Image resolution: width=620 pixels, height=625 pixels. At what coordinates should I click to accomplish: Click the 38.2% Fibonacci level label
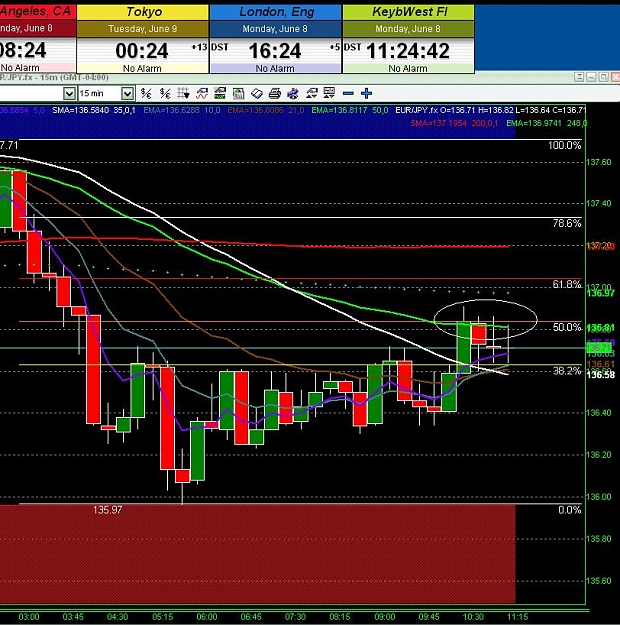click(567, 371)
